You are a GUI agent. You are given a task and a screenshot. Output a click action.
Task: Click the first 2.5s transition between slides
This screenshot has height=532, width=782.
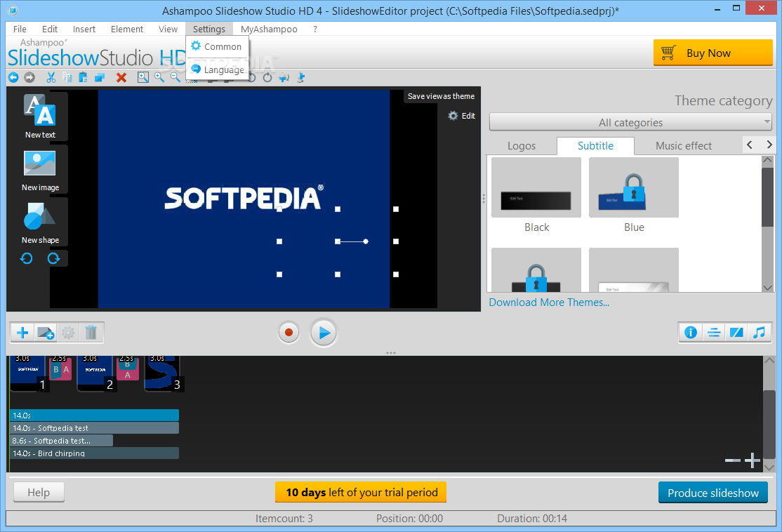(x=60, y=368)
